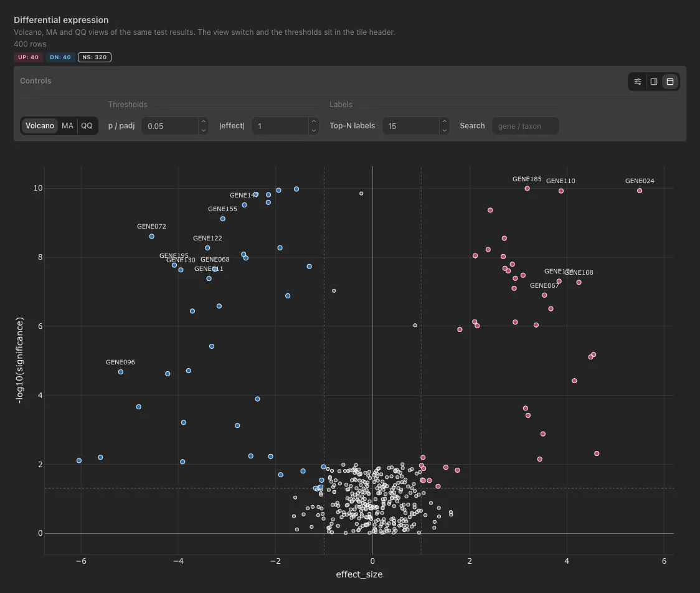The width and height of the screenshot is (700, 593).
Task: Click the effect_size x-axis title
Action: pos(359,575)
